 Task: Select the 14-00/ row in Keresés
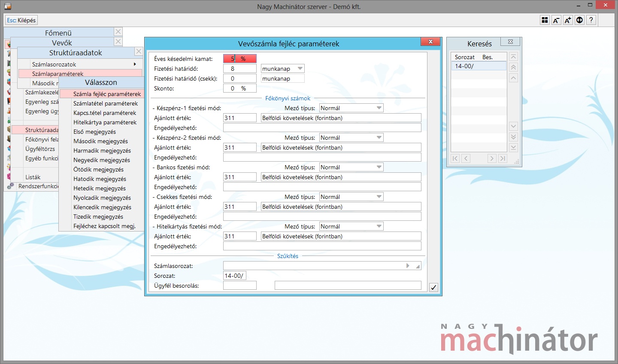[479, 66]
